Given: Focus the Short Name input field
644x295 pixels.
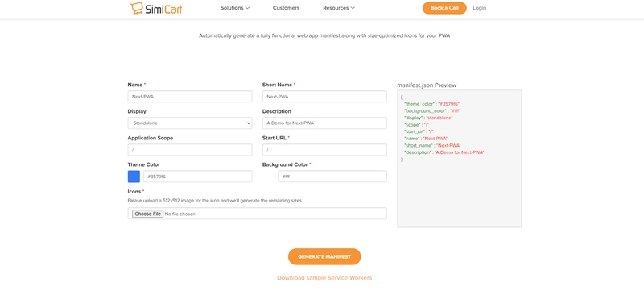Looking at the screenshot, I should click(324, 97).
